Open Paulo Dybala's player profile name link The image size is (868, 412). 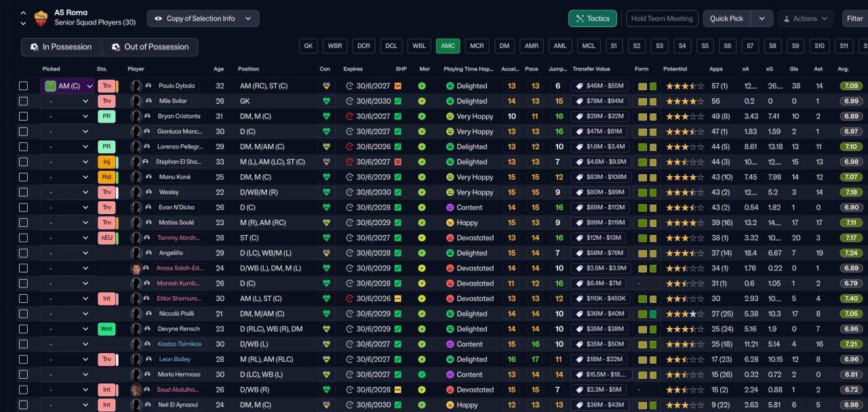pos(176,86)
